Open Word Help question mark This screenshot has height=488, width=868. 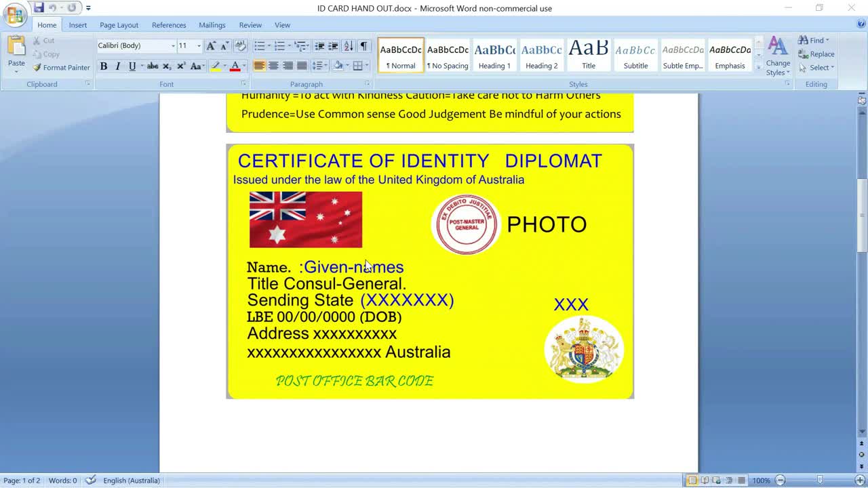click(861, 24)
